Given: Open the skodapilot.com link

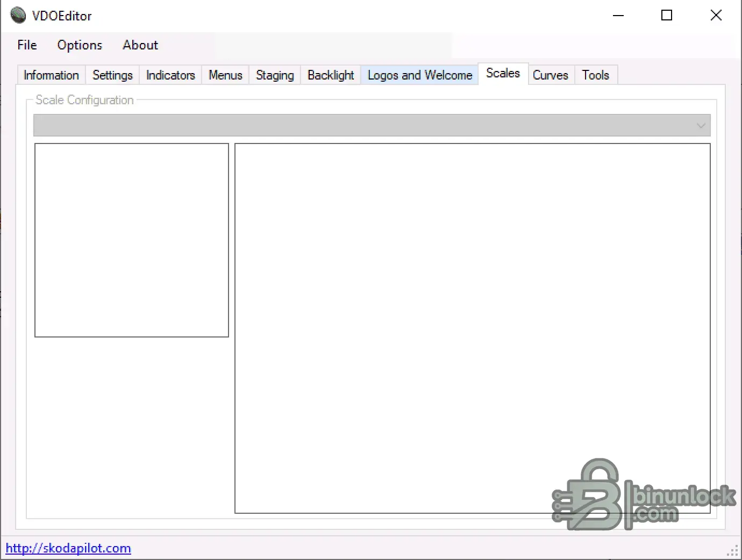Looking at the screenshot, I should coord(68,548).
